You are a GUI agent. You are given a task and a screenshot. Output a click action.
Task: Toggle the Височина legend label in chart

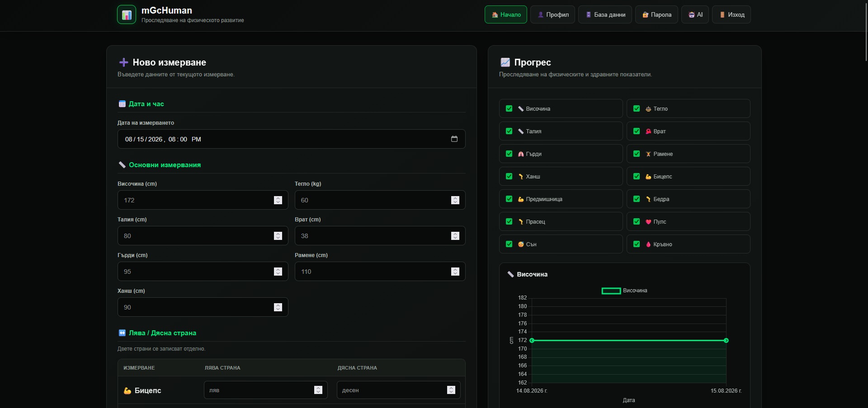coord(635,291)
